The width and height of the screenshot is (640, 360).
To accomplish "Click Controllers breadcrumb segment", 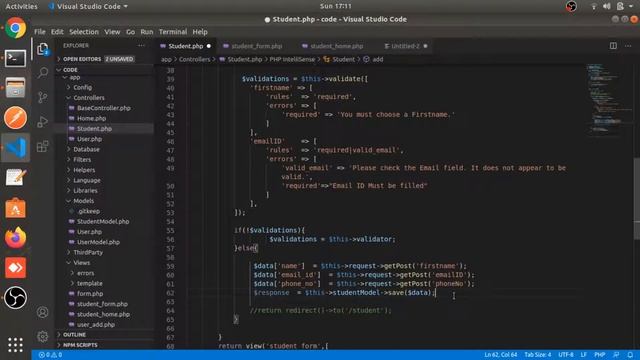I will (x=194, y=60).
